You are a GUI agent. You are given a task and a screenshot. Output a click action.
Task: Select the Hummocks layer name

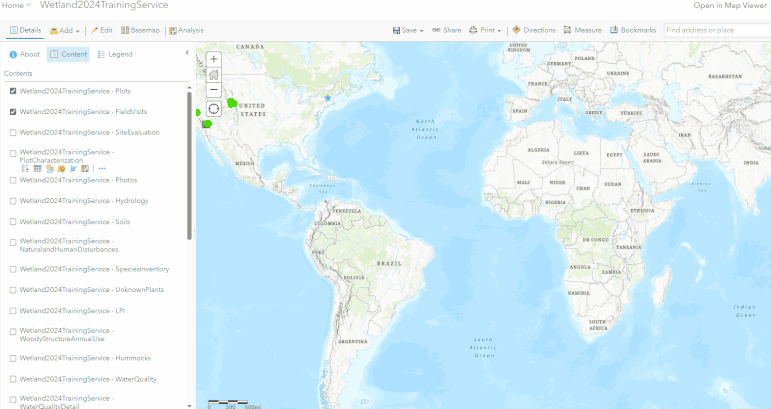85,358
